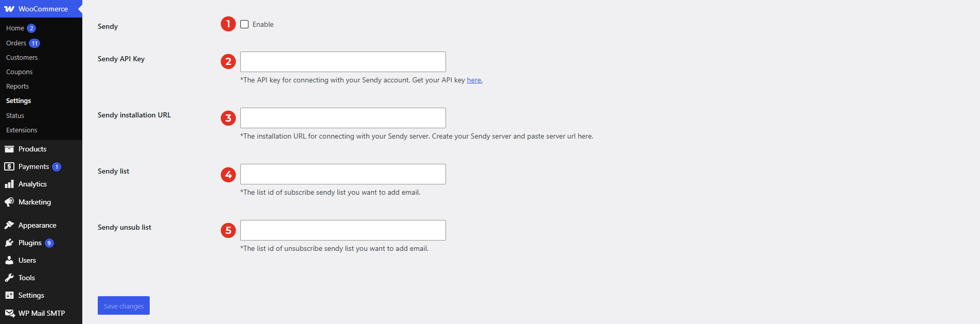Image resolution: width=980 pixels, height=324 pixels.
Task: Open Coupons in WooCommerce menu
Action: [x=19, y=72]
